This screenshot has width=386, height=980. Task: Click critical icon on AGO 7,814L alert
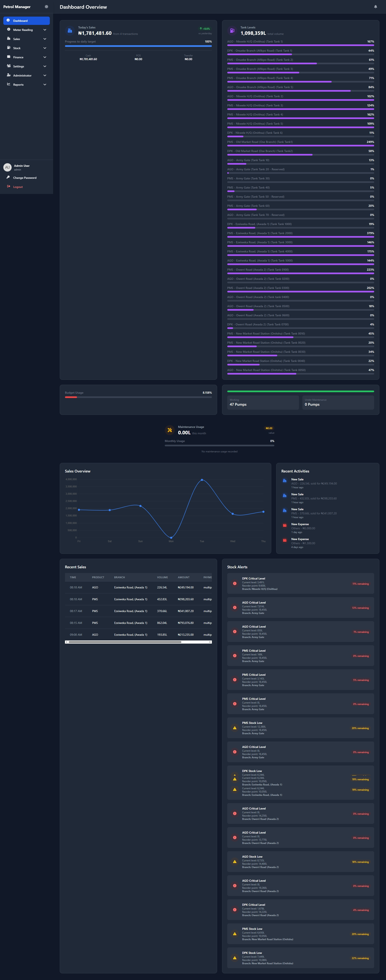235,607
